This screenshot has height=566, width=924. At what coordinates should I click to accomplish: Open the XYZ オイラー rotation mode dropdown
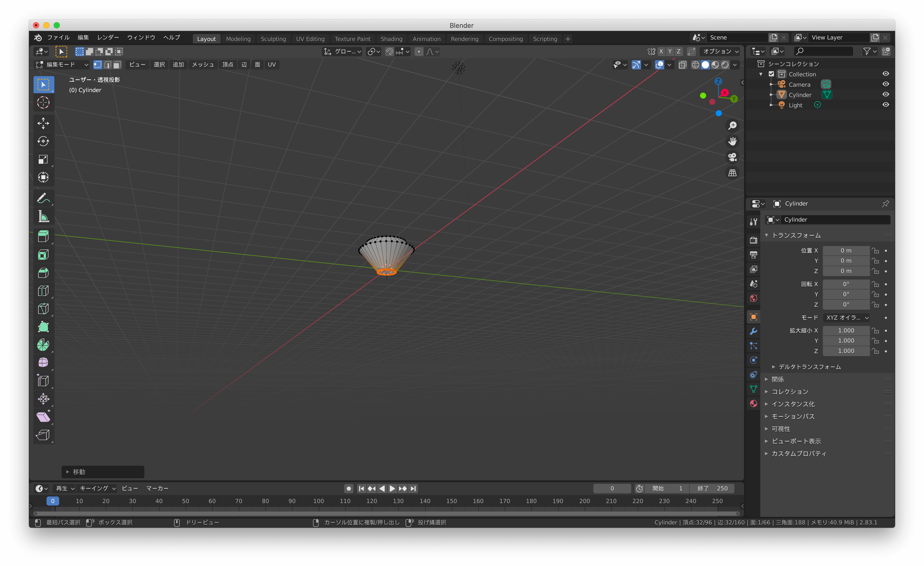(x=846, y=318)
